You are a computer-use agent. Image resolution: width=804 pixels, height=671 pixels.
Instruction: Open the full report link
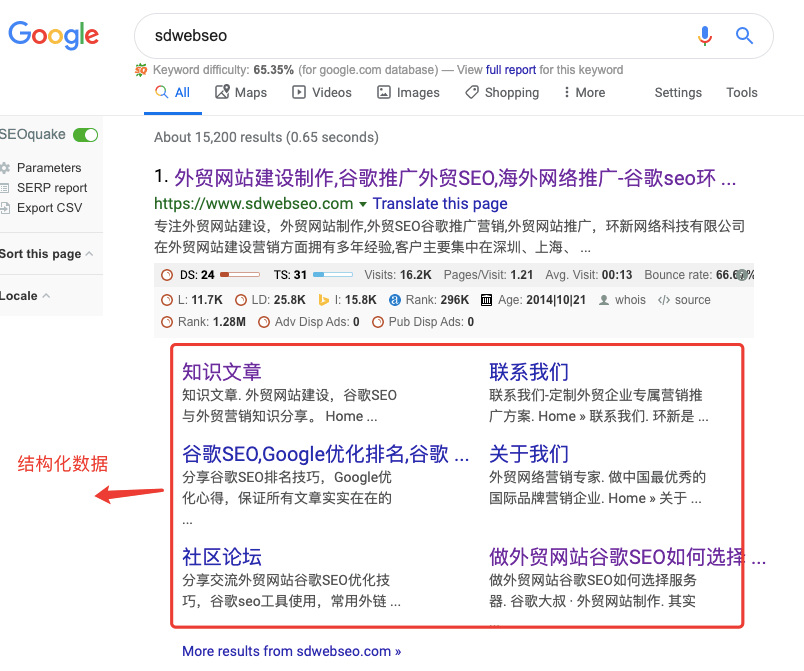click(511, 70)
